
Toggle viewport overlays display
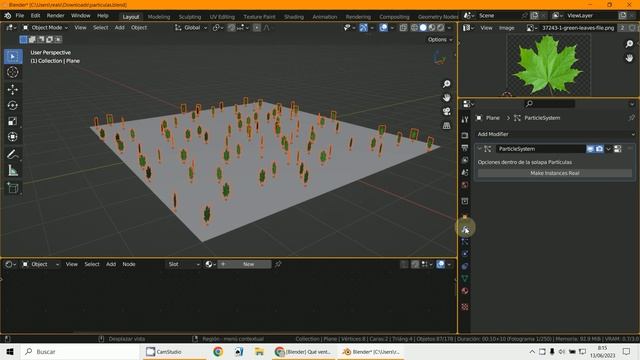[x=383, y=28]
